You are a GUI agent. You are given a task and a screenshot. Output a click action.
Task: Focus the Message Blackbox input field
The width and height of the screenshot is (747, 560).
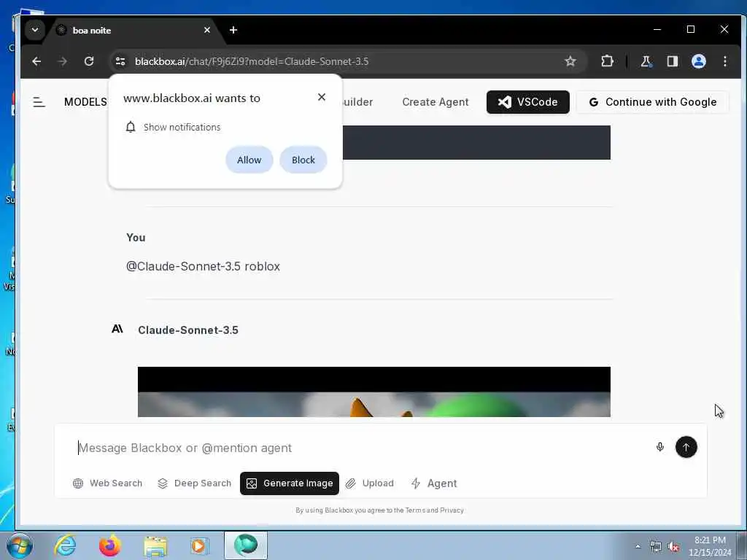(x=362, y=448)
